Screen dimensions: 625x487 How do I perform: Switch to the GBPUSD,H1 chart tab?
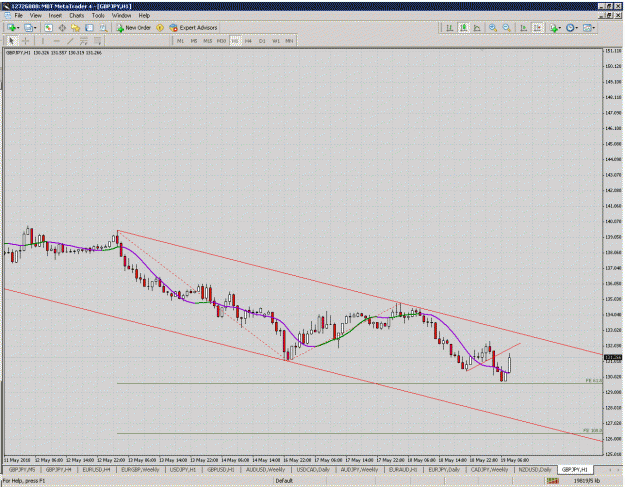click(220, 470)
